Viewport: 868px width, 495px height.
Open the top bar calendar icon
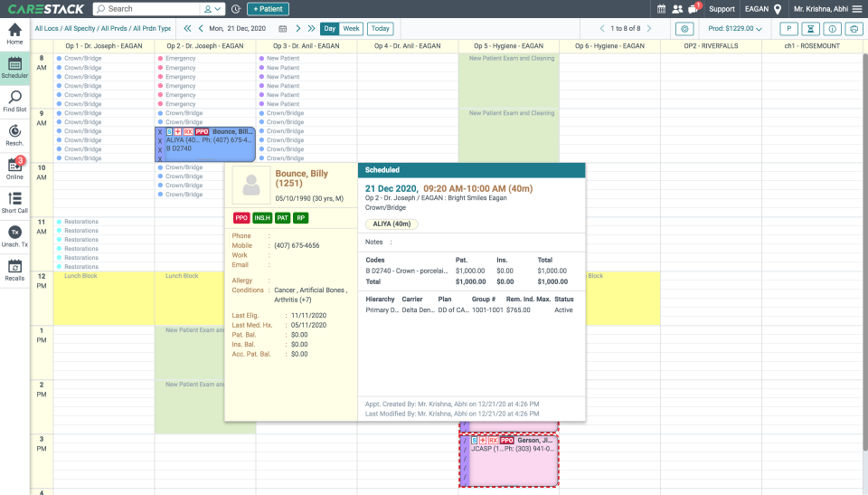point(661,9)
